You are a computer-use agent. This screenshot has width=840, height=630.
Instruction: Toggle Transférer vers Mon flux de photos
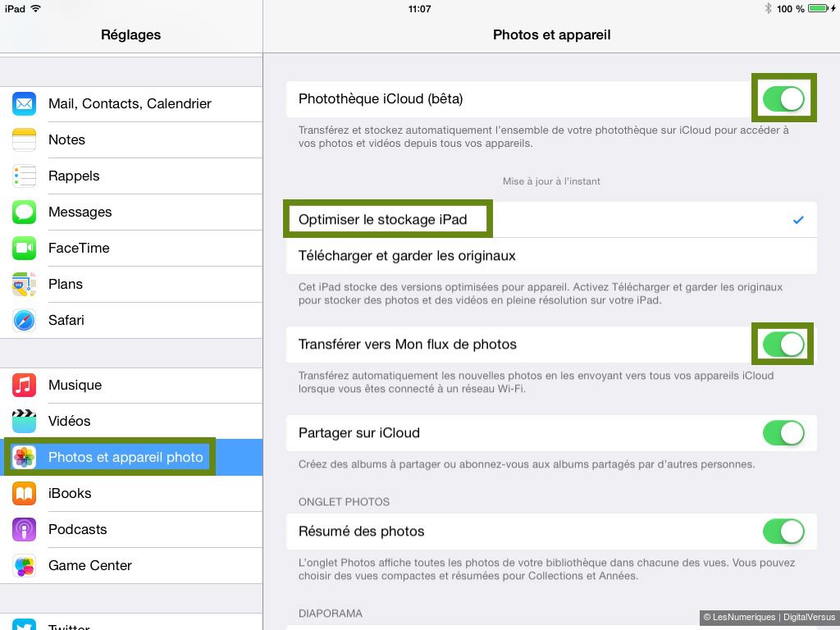tap(783, 345)
